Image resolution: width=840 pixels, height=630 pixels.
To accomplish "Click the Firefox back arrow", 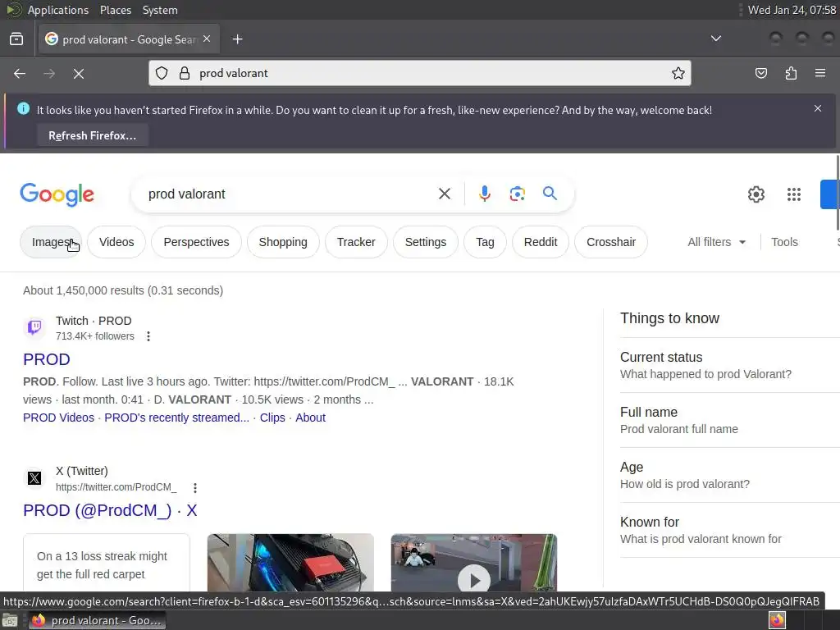I will (x=20, y=73).
